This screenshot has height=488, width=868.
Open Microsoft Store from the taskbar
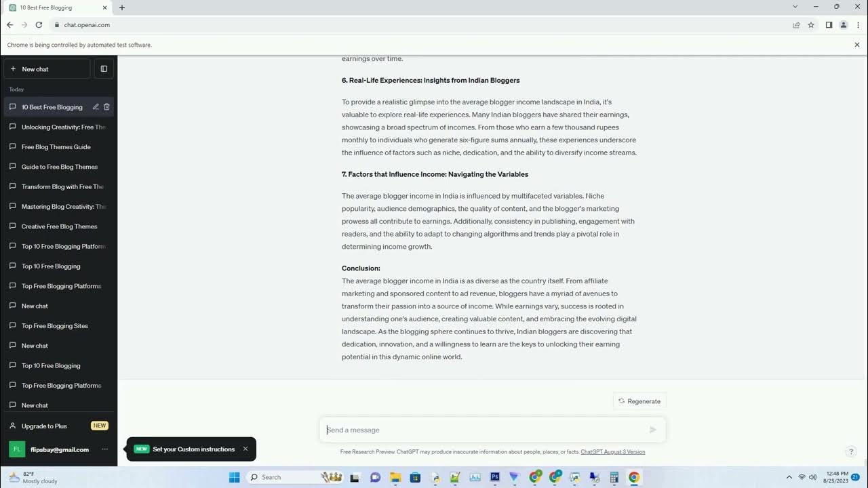(415, 477)
